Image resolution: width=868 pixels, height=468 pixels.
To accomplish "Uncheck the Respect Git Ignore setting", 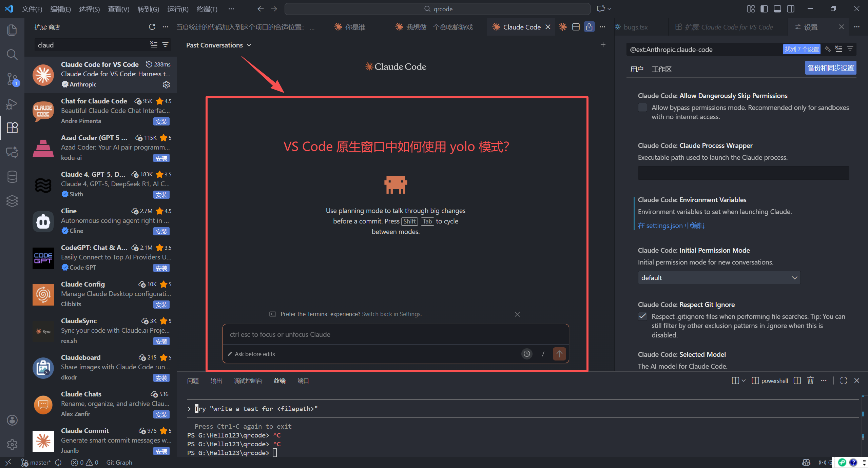I will pyautogui.click(x=642, y=316).
